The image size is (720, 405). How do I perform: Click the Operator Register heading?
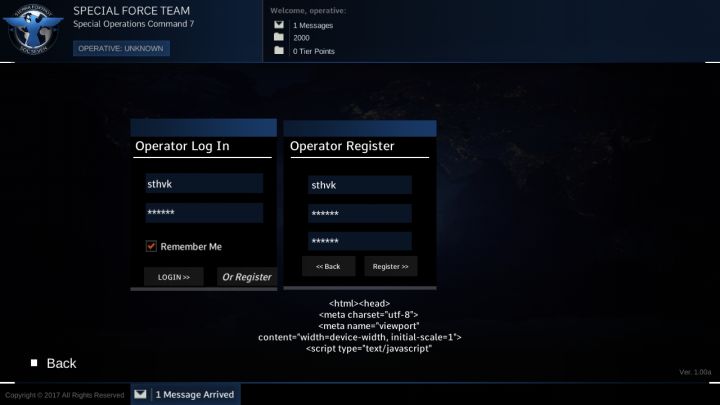[342, 146]
